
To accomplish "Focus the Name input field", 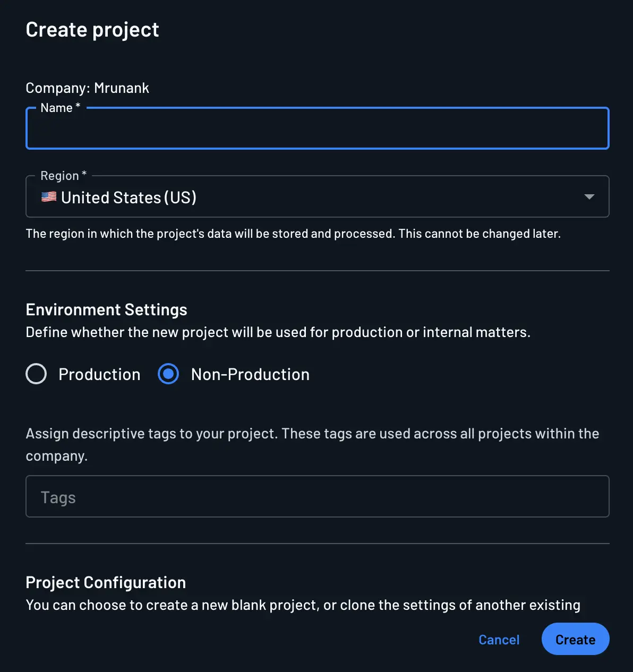I will coord(317,128).
